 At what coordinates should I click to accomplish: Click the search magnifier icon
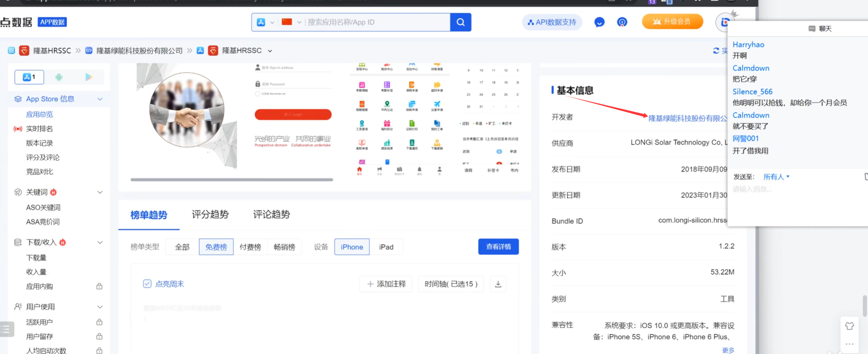461,22
